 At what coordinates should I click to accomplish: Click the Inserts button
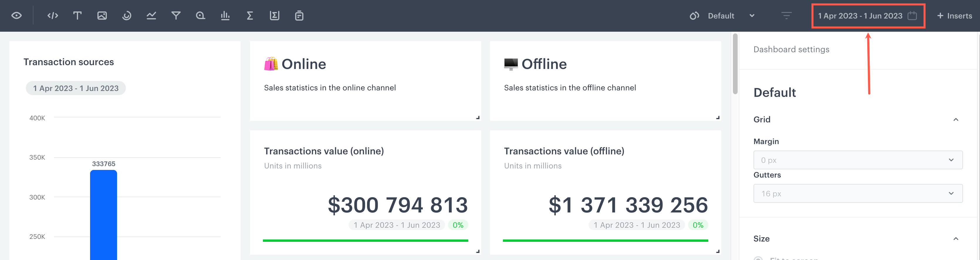(x=954, y=16)
